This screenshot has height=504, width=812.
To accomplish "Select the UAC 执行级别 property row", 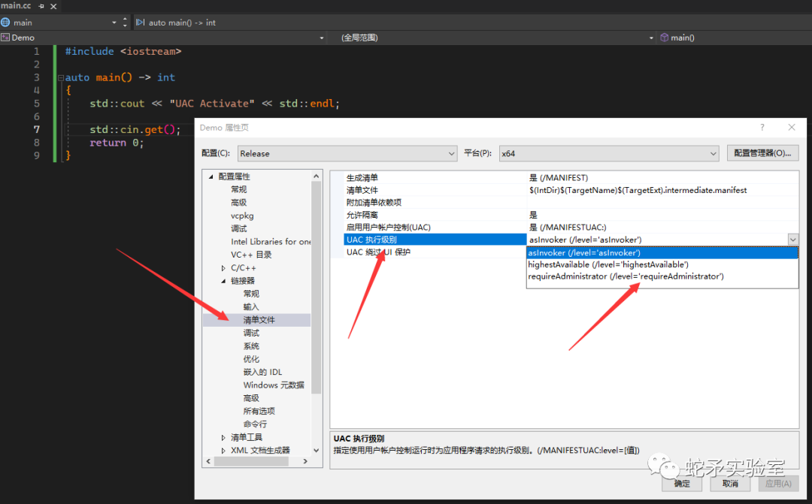I will 435,240.
